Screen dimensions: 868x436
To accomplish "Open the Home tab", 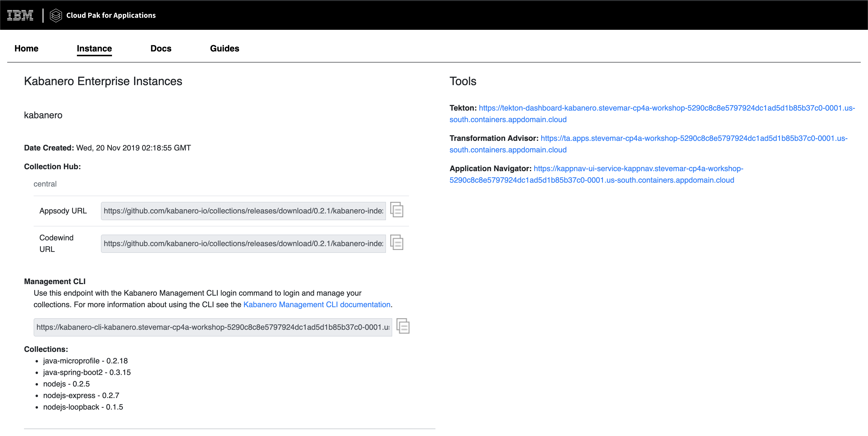I will click(x=26, y=49).
